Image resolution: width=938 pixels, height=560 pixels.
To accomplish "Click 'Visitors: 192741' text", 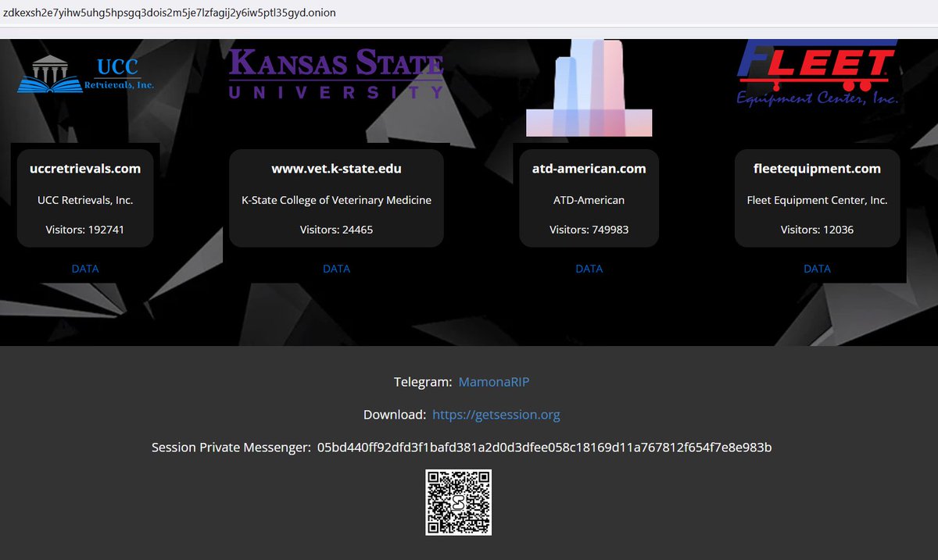I will (x=85, y=230).
